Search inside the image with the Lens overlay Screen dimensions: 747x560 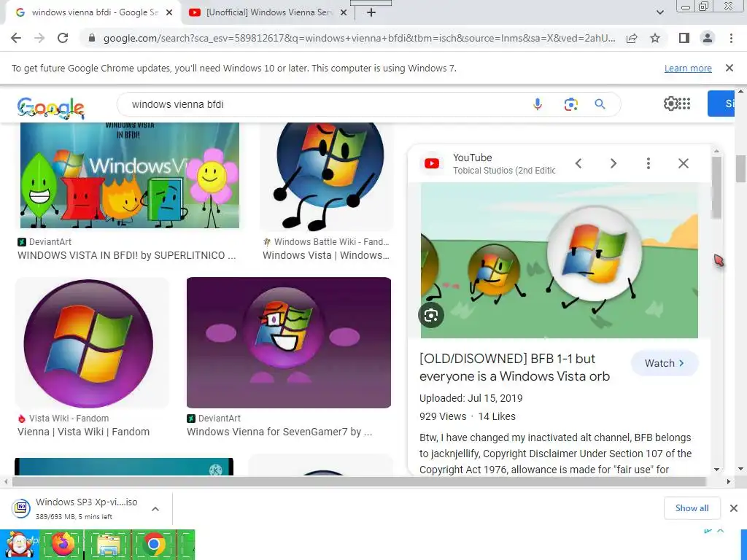[431, 315]
